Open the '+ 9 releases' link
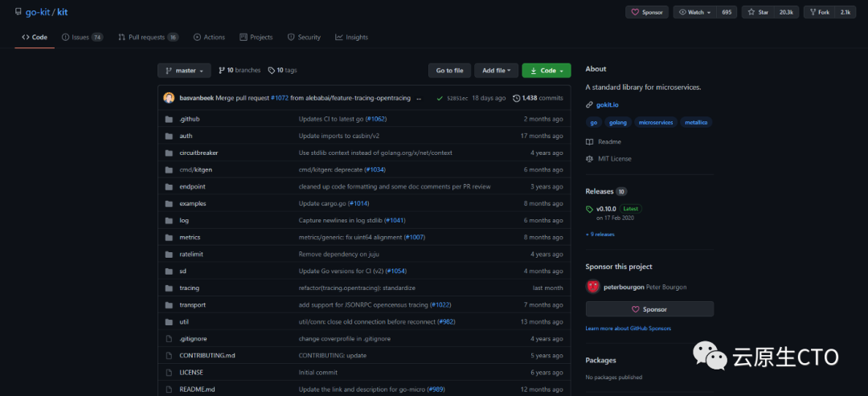868x396 pixels. (x=600, y=235)
